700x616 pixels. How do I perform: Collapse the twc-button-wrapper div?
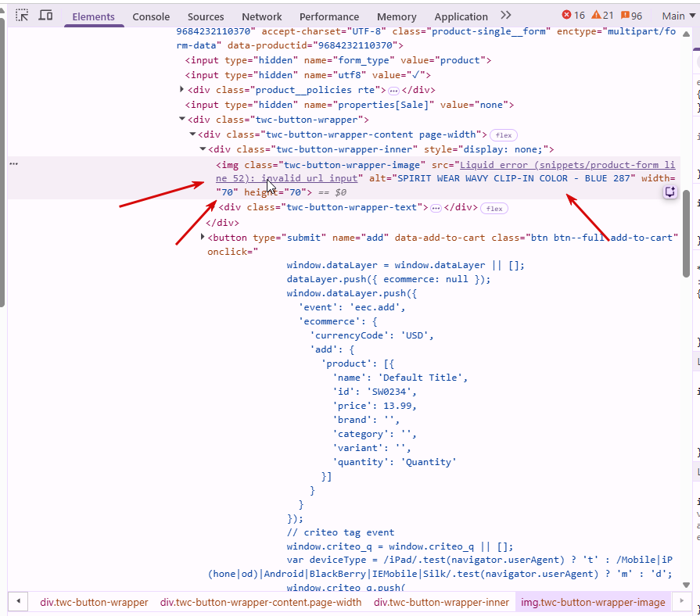click(x=181, y=119)
